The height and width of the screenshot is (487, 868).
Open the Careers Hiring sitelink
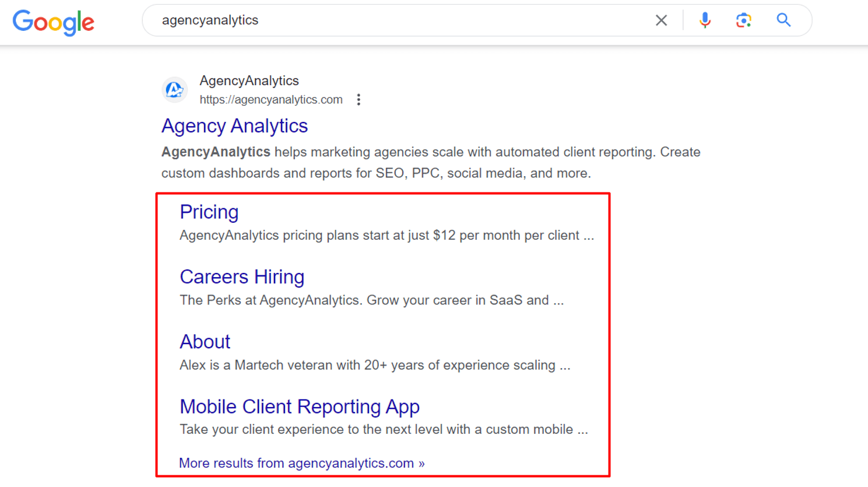[242, 276]
